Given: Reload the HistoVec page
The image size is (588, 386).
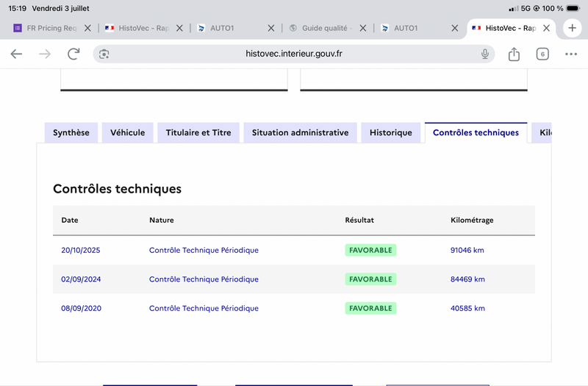Looking at the screenshot, I should [73, 54].
